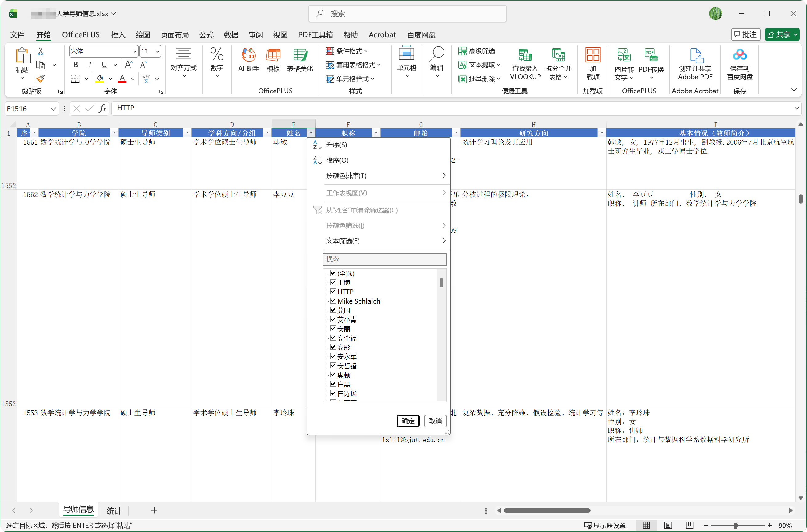Click the 加载项 add-ins icon
Image resolution: width=807 pixels, height=532 pixels.
[x=592, y=64]
